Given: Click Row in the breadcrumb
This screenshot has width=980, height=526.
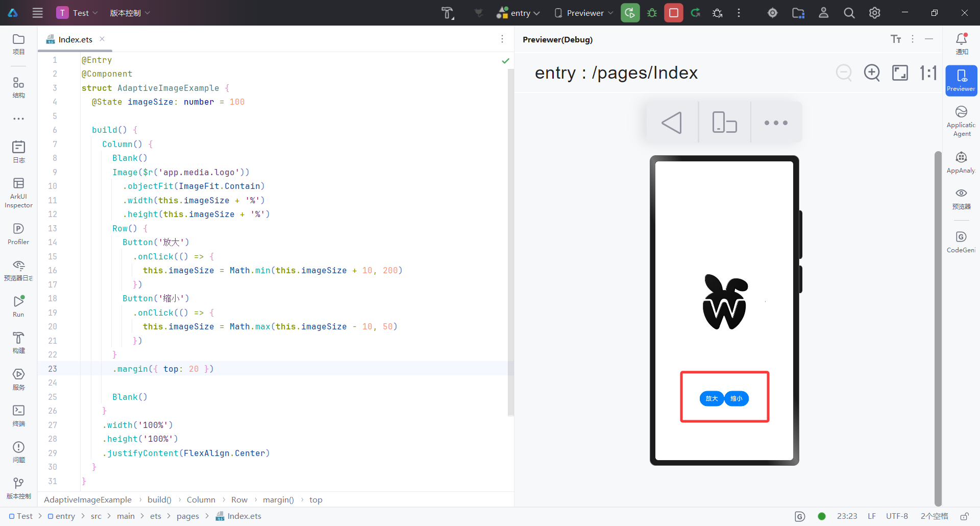Looking at the screenshot, I should click(239, 500).
